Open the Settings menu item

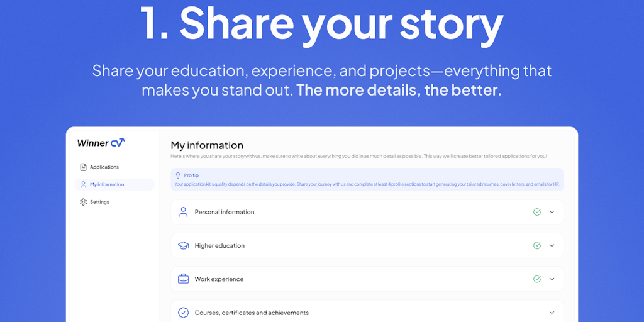click(99, 202)
